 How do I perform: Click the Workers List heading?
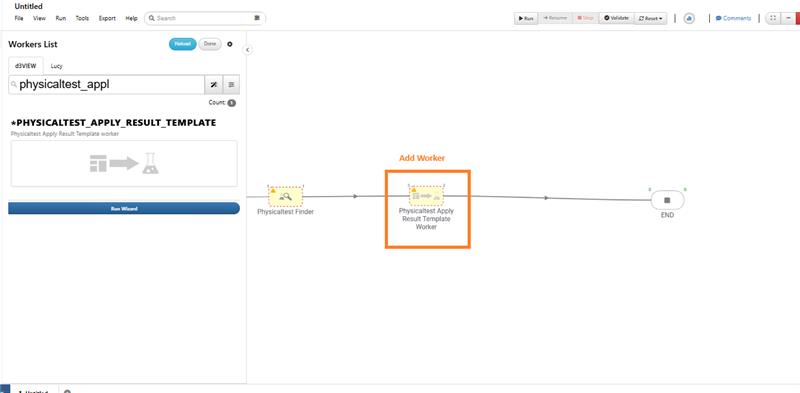[33, 44]
